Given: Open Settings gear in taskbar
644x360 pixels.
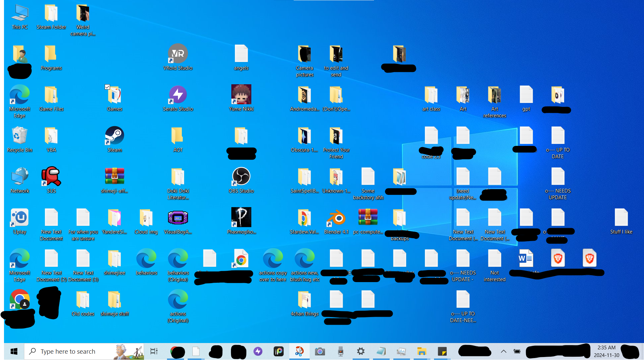Looking at the screenshot, I should tap(361, 351).
